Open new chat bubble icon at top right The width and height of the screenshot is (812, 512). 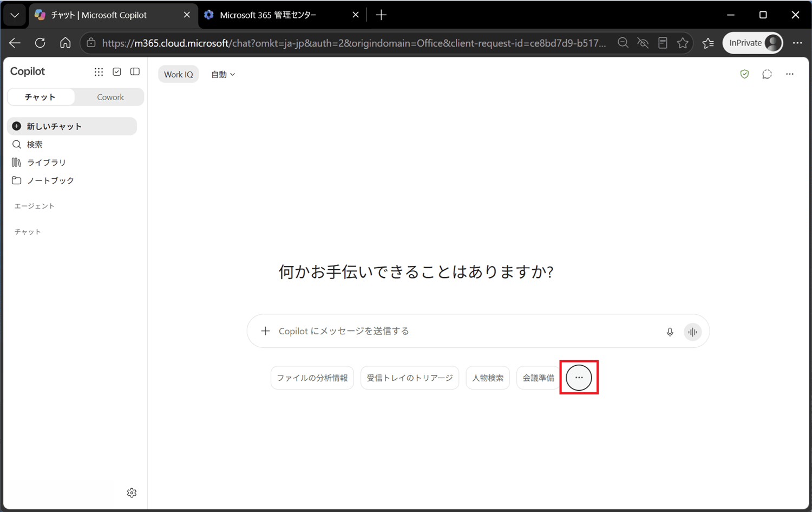tap(767, 74)
